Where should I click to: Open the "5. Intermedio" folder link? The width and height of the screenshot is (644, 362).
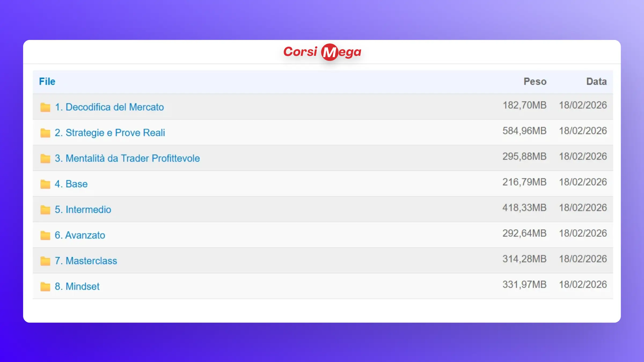[x=83, y=209]
